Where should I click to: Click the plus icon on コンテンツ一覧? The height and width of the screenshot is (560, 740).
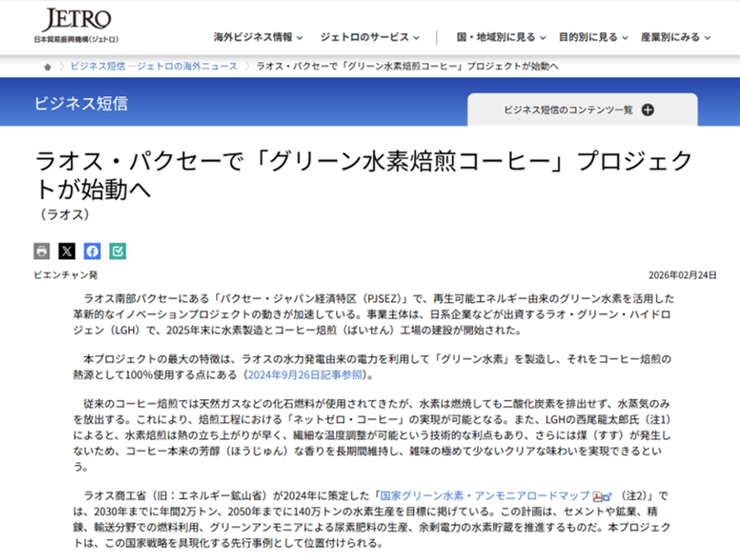647,110
